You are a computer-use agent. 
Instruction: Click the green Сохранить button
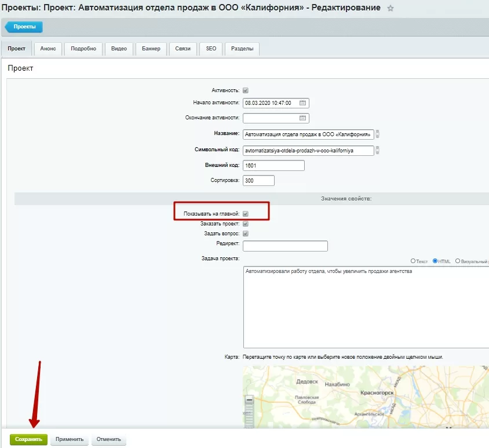click(28, 439)
